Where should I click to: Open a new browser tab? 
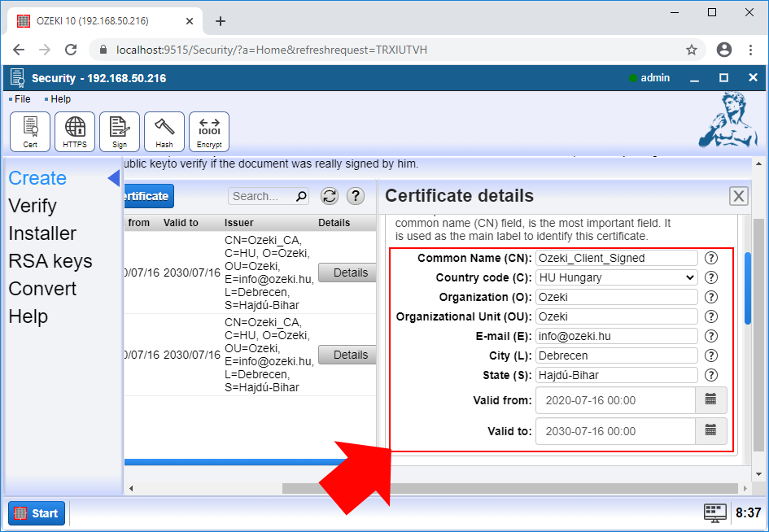221,21
